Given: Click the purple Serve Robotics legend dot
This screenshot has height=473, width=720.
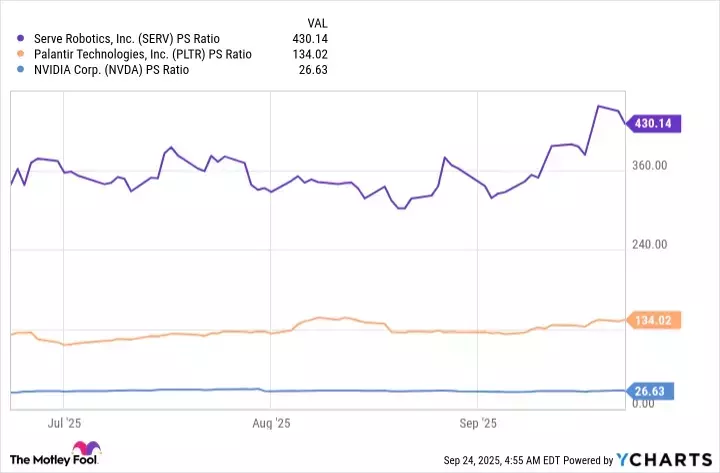Looking at the screenshot, I should [x=23, y=38].
